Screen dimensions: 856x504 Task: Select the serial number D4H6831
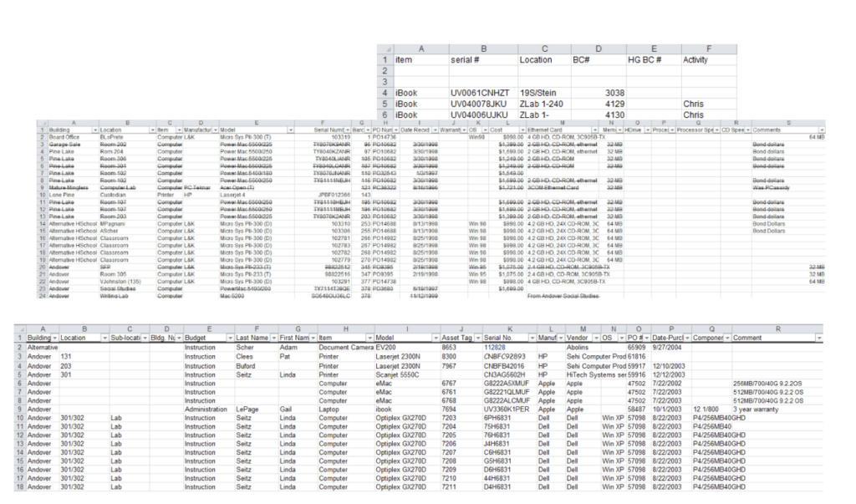click(509, 487)
